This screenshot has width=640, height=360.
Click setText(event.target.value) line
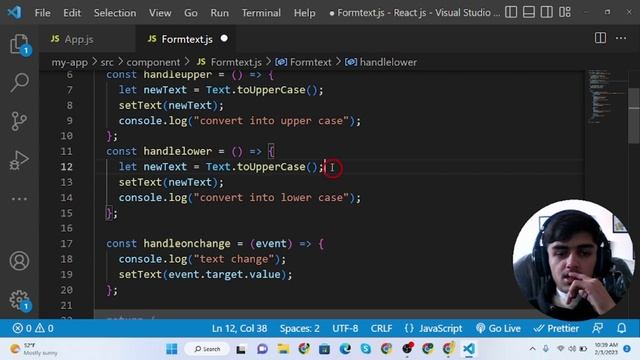point(206,274)
